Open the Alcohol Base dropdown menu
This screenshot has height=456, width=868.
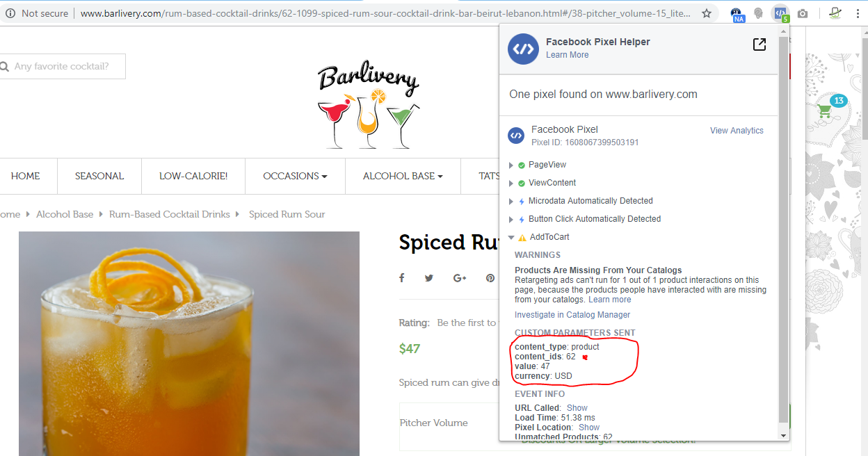(x=403, y=176)
